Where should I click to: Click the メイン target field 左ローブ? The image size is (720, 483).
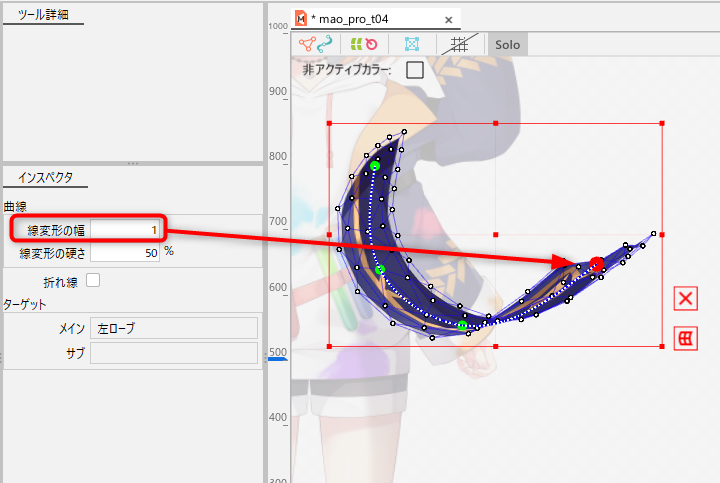(174, 328)
